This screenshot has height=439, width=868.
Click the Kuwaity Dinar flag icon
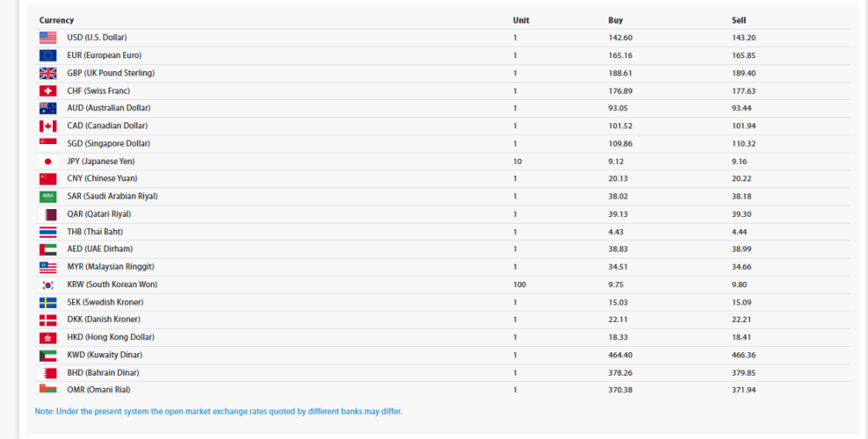[x=48, y=355]
